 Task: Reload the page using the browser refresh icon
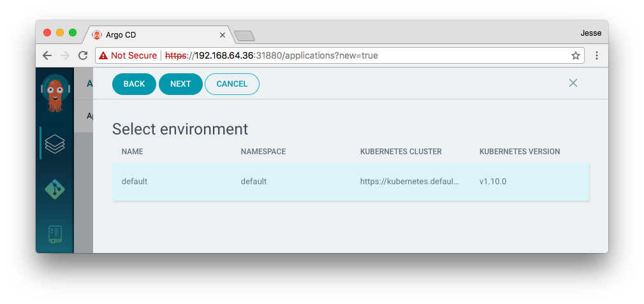(x=83, y=55)
